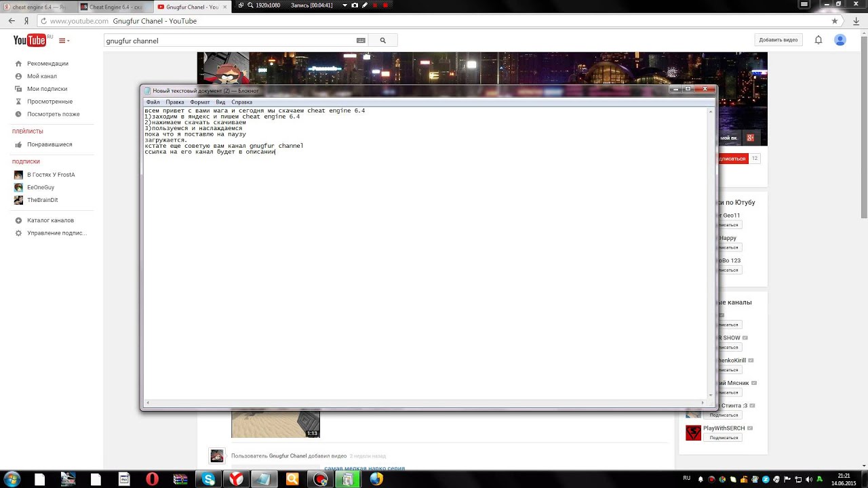The width and height of the screenshot is (868, 488).
Task: Click Opera icon in taskbar
Action: pyautogui.click(x=152, y=479)
